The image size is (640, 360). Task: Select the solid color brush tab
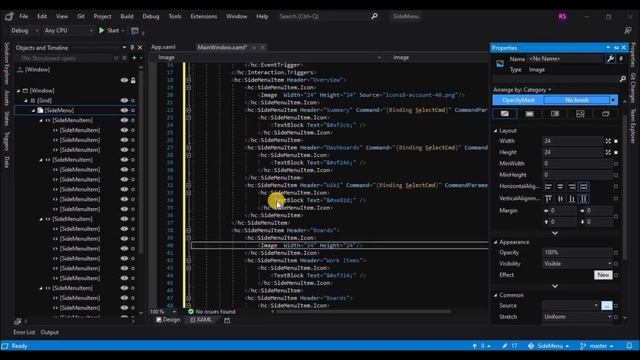529,114
